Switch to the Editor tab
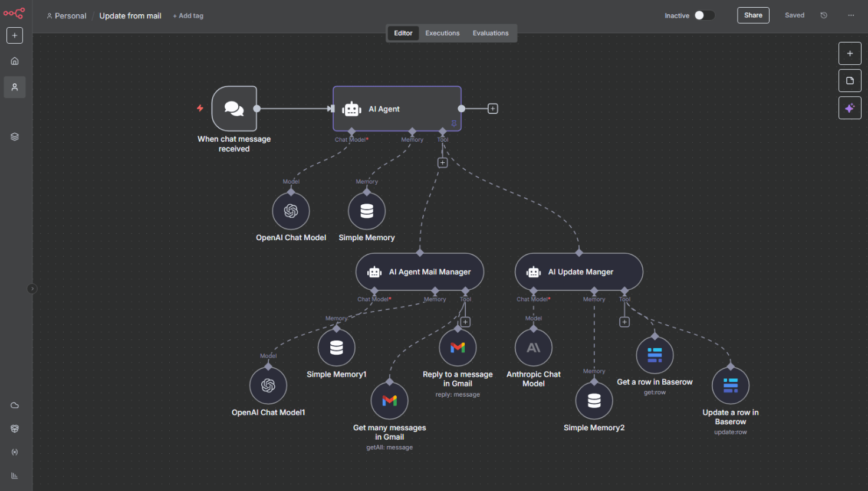 pos(403,33)
